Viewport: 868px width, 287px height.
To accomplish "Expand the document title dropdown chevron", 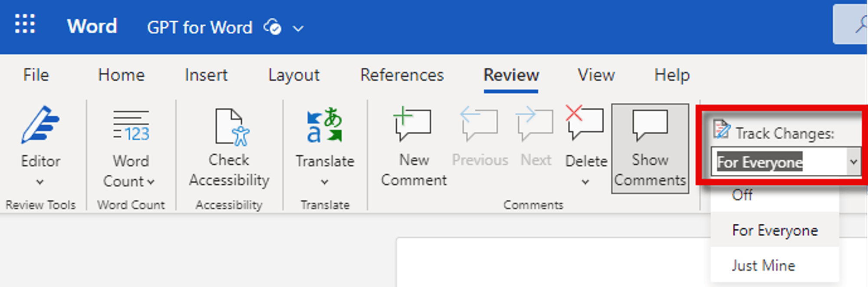I will pos(298,29).
